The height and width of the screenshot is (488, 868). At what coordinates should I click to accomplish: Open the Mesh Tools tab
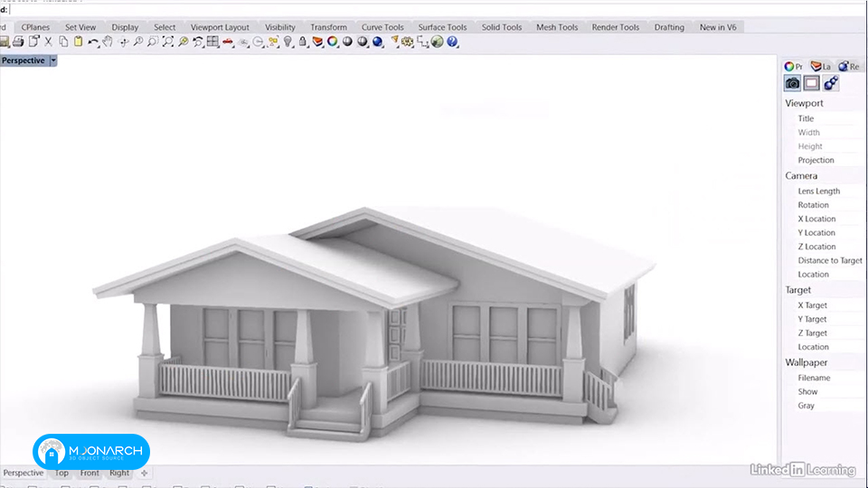click(x=557, y=27)
